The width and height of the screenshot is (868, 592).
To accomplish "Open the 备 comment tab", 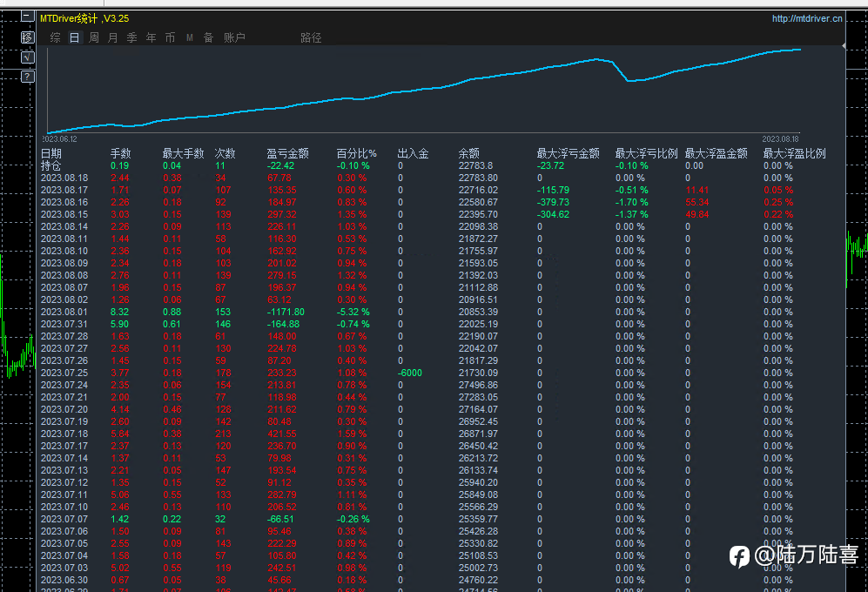I will click(208, 37).
